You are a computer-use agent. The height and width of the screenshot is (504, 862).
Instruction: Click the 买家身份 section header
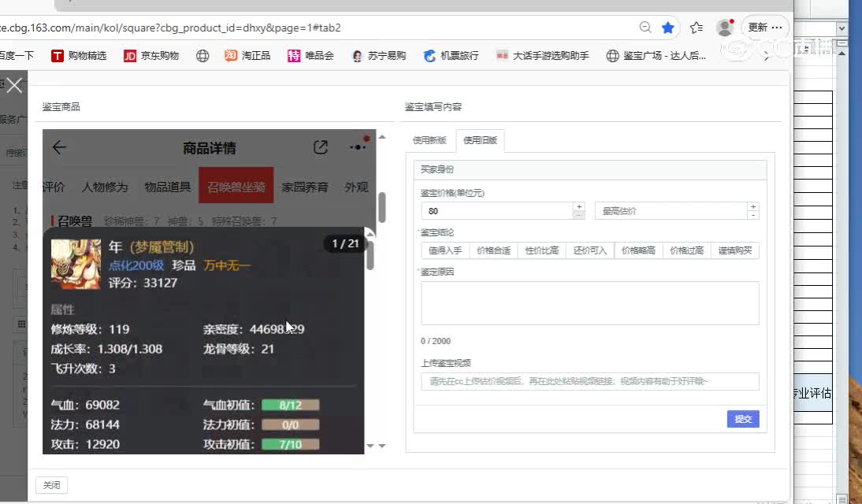590,169
